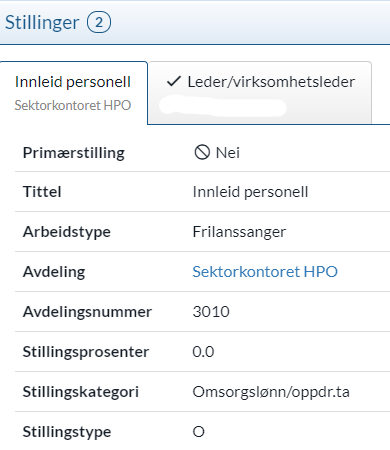Click the Nei value for Primærstilling
Screen dimensions: 390x450
[228, 153]
